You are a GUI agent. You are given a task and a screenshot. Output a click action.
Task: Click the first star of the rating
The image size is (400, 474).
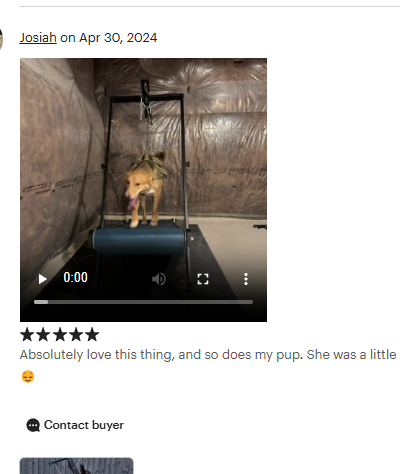click(x=27, y=335)
